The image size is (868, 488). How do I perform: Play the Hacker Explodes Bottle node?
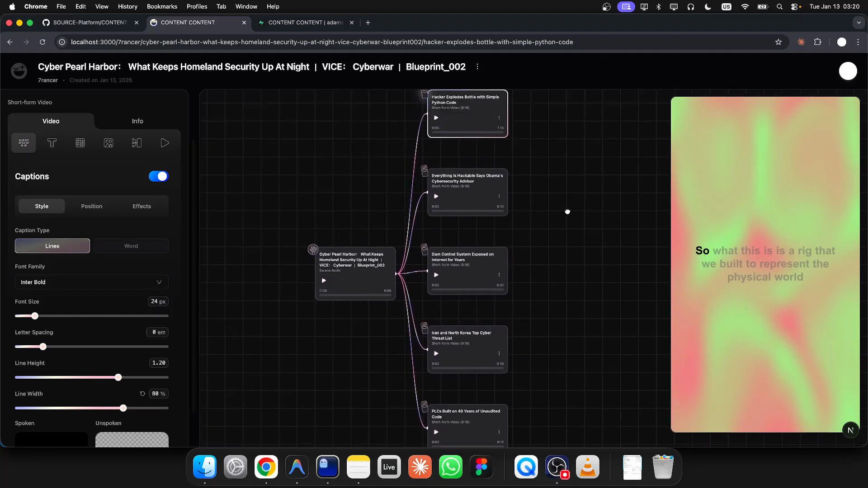[x=436, y=117]
